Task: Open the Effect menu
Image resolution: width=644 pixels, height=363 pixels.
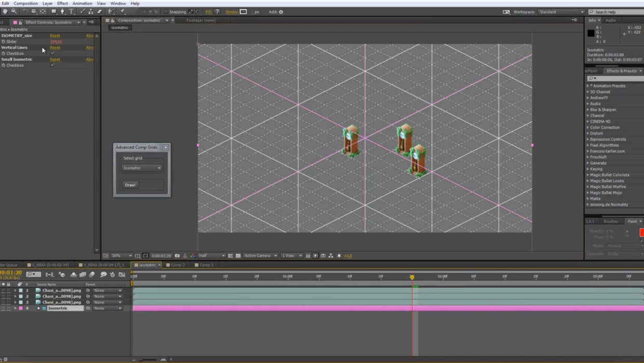Action: [x=62, y=4]
